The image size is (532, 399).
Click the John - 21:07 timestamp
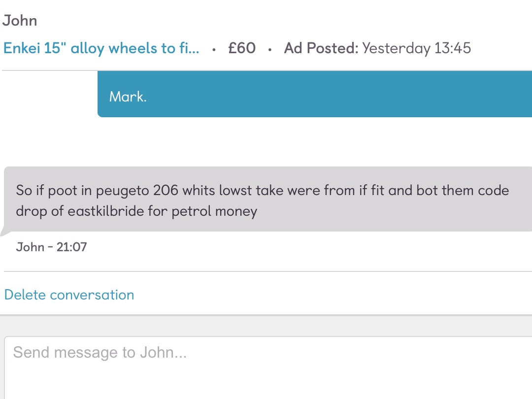pos(51,247)
